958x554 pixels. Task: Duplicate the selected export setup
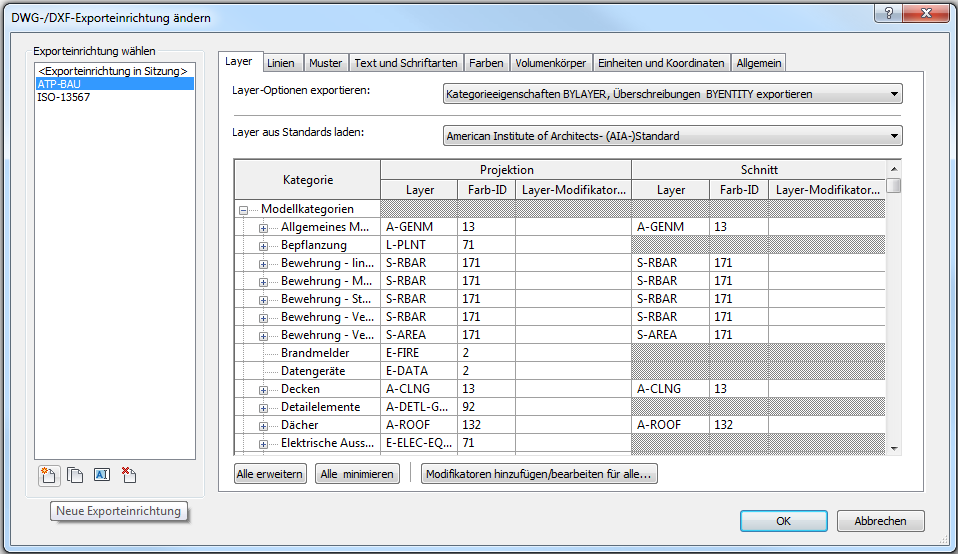75,475
